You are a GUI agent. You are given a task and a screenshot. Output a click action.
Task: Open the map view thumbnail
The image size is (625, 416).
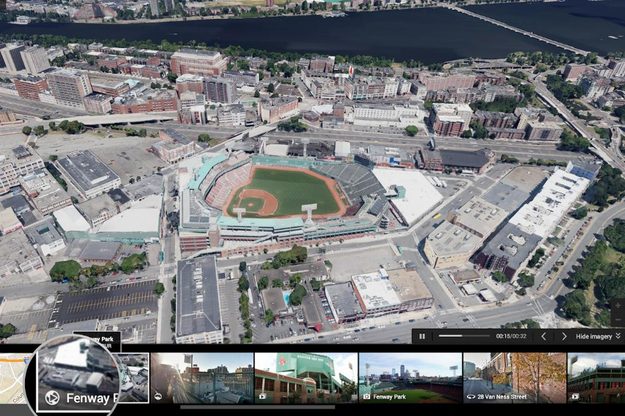(14, 379)
